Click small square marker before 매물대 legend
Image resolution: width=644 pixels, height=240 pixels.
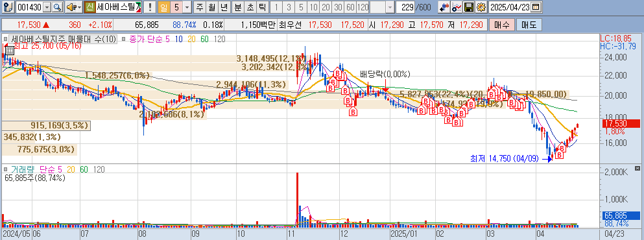click(6, 40)
